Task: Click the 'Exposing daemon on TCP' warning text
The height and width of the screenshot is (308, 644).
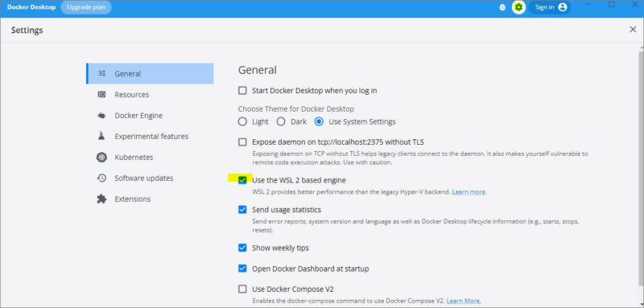Action: point(419,158)
